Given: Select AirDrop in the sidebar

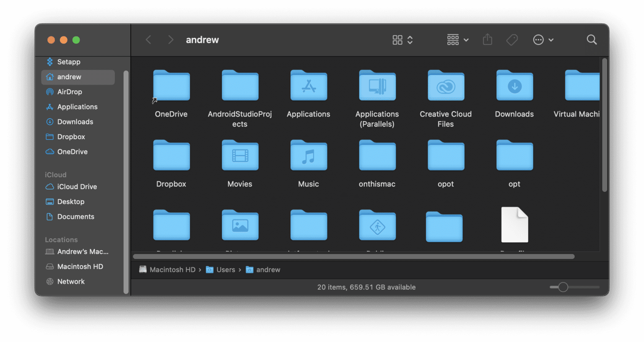Looking at the screenshot, I should (70, 92).
